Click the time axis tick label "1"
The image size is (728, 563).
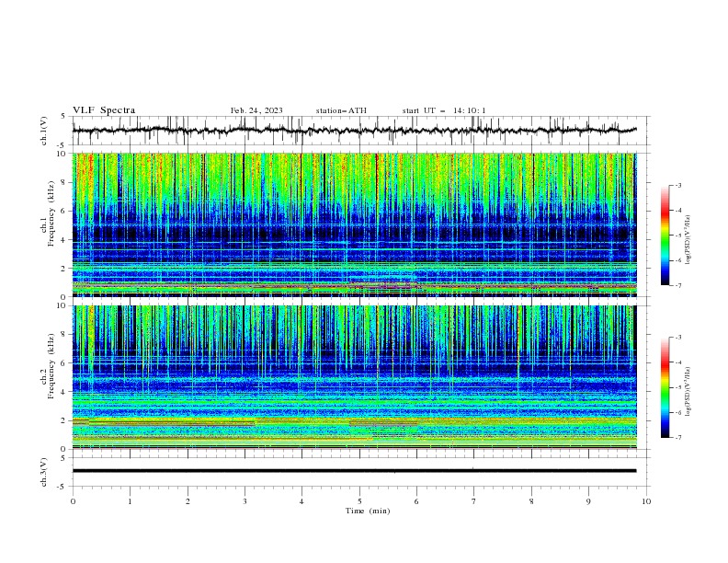(x=130, y=501)
